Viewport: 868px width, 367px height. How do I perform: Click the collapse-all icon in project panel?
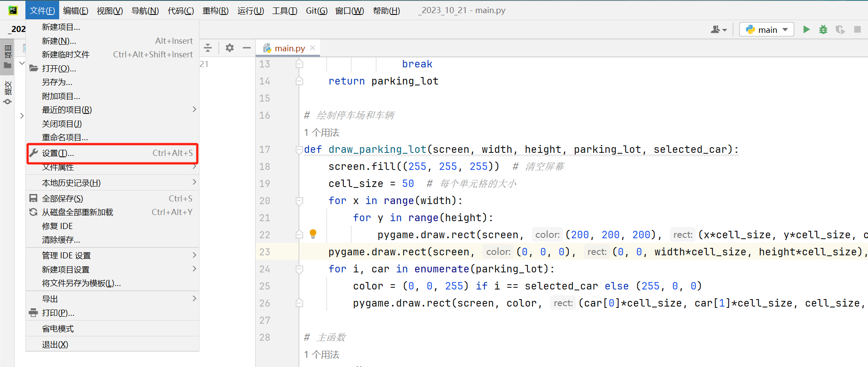click(208, 48)
